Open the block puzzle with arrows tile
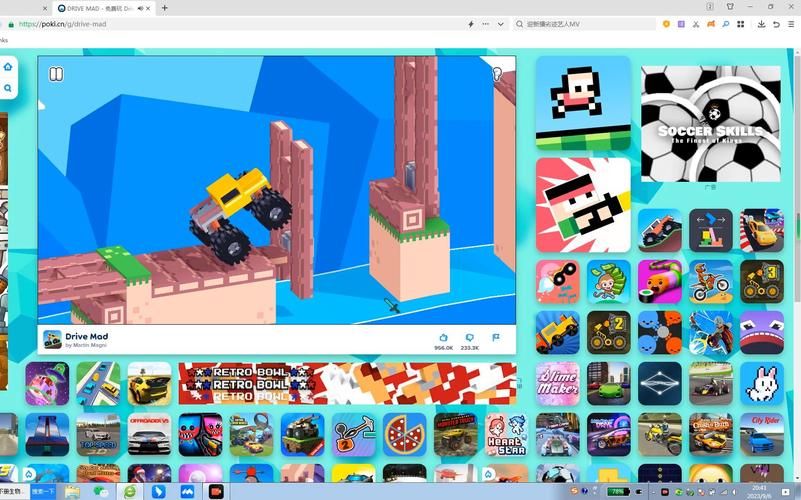The image size is (801, 500). pyautogui.click(x=711, y=230)
